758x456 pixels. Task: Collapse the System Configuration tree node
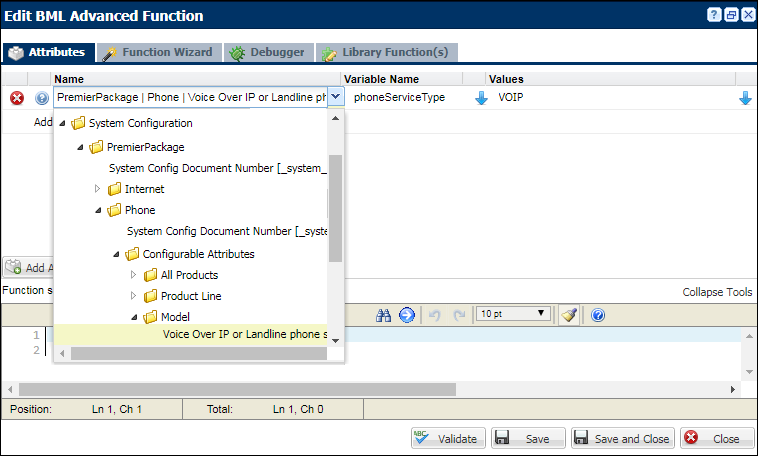point(62,124)
